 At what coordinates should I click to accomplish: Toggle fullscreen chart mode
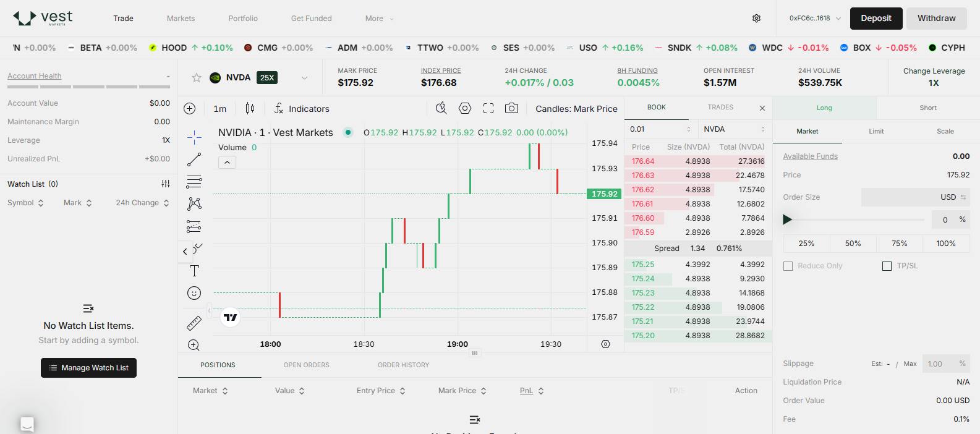click(488, 109)
